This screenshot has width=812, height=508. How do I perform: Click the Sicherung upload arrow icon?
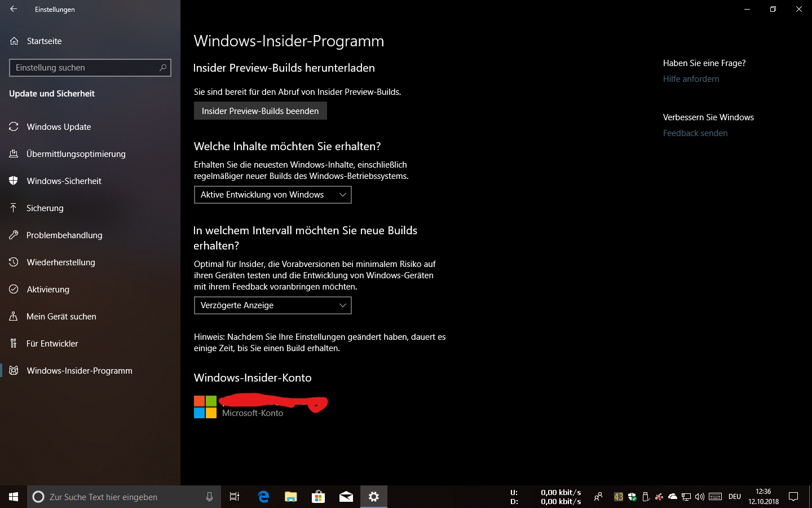coord(14,208)
